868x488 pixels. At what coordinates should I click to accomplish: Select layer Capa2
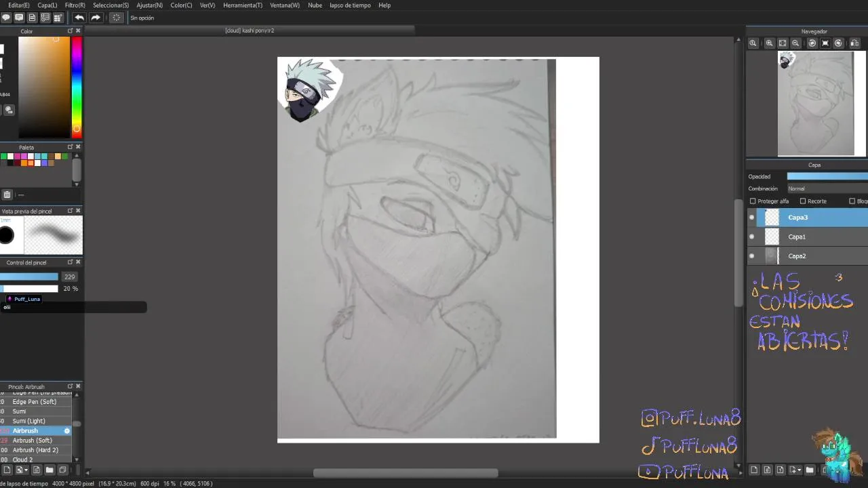pyautogui.click(x=807, y=256)
